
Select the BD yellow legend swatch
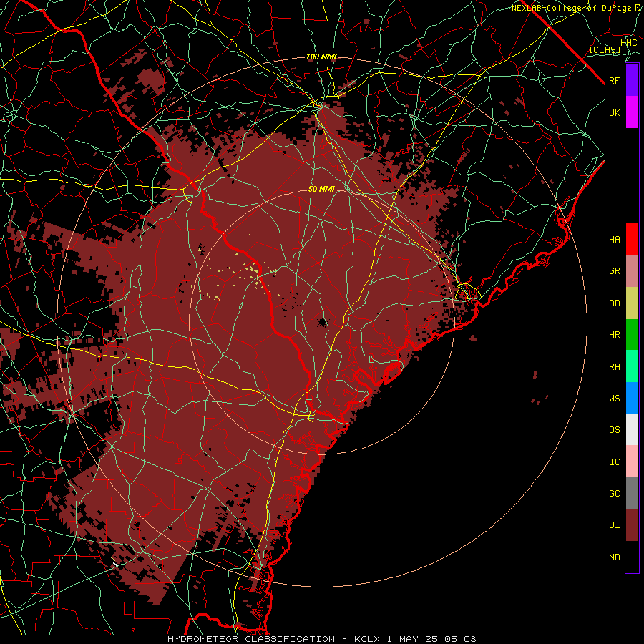(x=632, y=303)
